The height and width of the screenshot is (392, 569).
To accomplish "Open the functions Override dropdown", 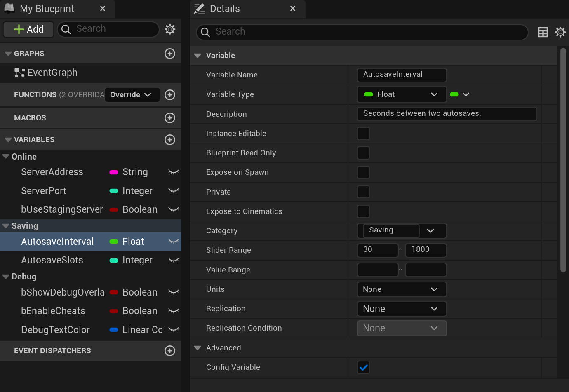I will pyautogui.click(x=132, y=95).
